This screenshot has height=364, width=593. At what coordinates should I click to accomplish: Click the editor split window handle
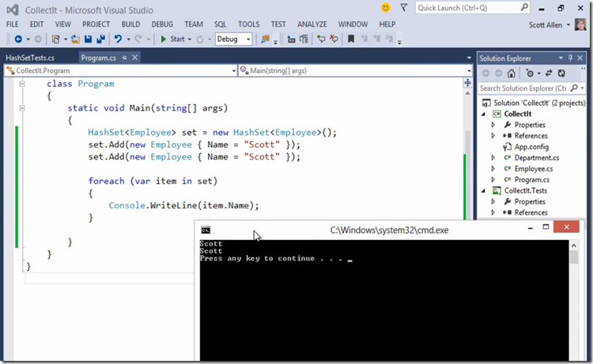pos(468,82)
